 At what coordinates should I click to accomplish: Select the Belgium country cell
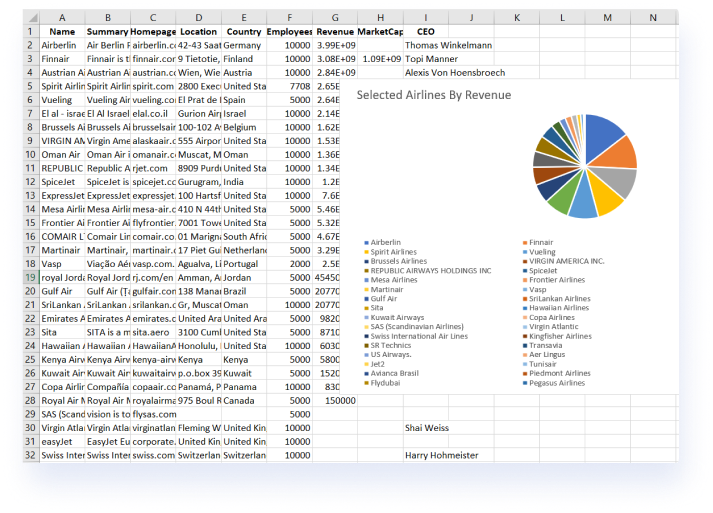(x=244, y=127)
